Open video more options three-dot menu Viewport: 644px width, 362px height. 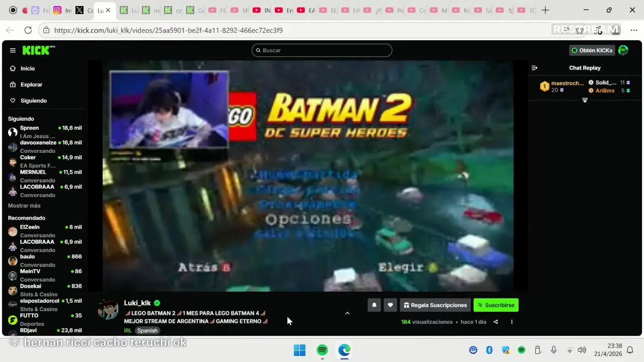(x=512, y=322)
